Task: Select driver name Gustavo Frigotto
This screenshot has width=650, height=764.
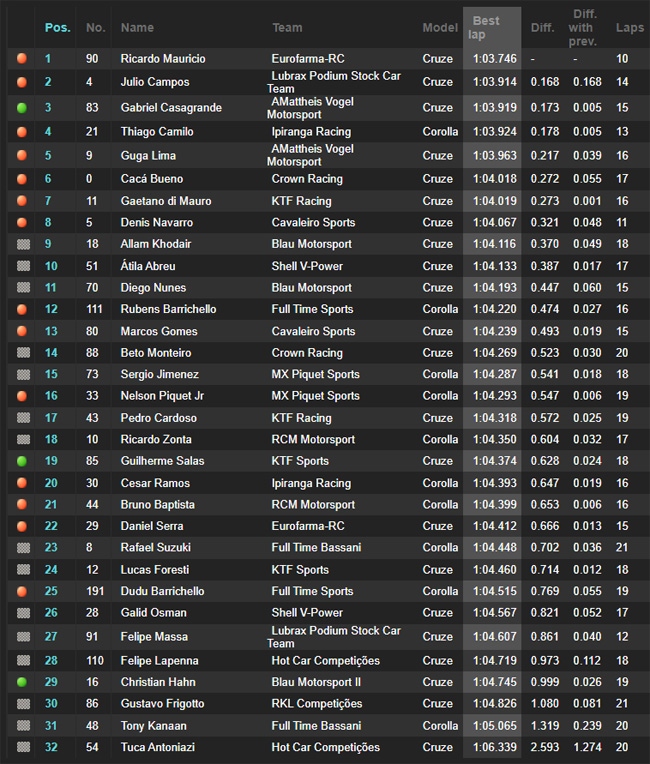Action: (162, 704)
